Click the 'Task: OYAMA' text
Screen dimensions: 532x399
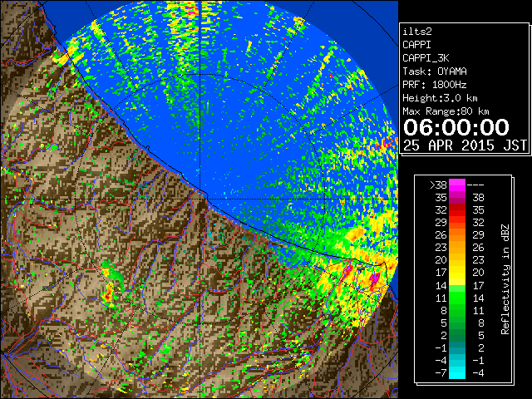[435, 71]
